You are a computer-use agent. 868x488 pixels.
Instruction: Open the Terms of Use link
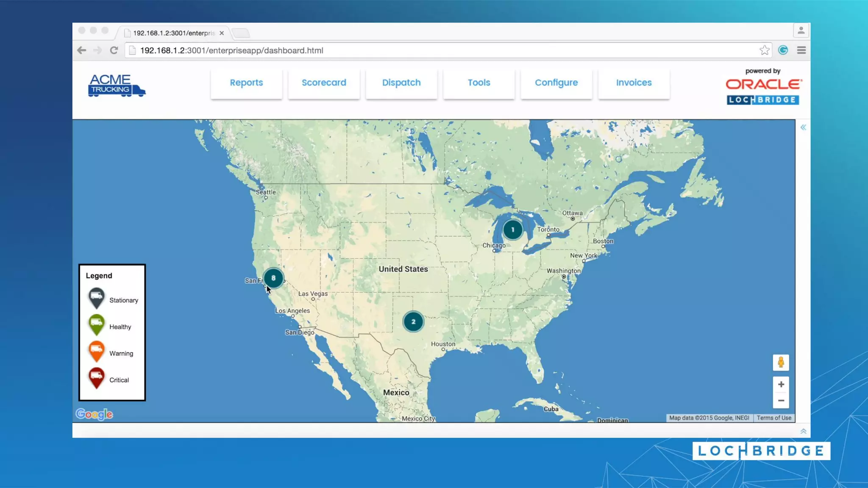774,418
